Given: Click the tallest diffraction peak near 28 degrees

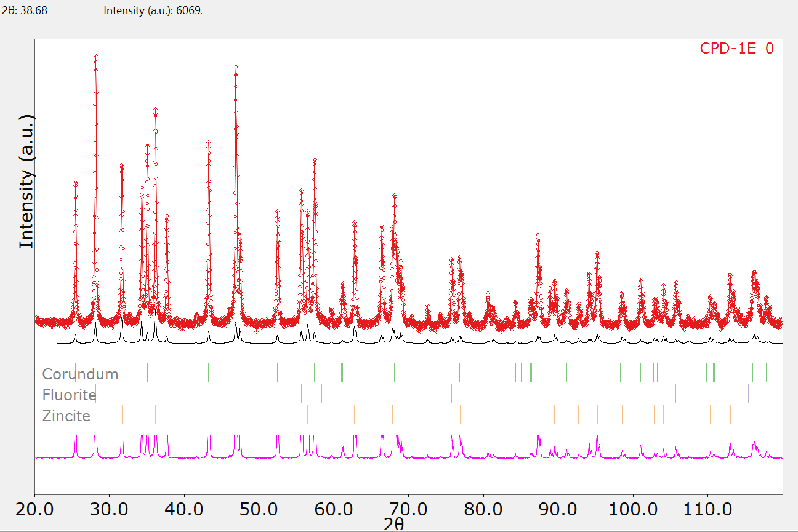Looking at the screenshot, I should [95, 56].
